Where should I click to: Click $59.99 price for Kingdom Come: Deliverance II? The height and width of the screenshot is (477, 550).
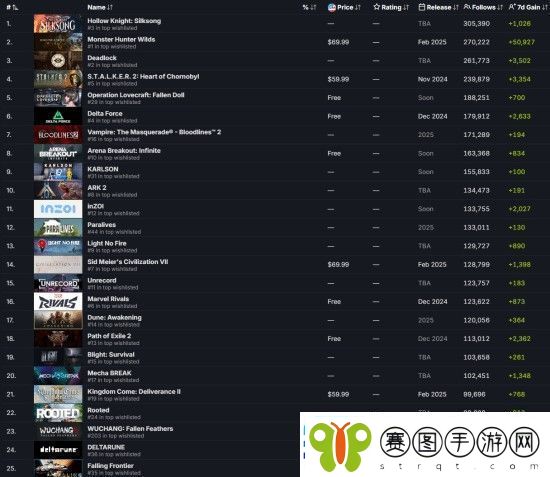pyautogui.click(x=338, y=394)
